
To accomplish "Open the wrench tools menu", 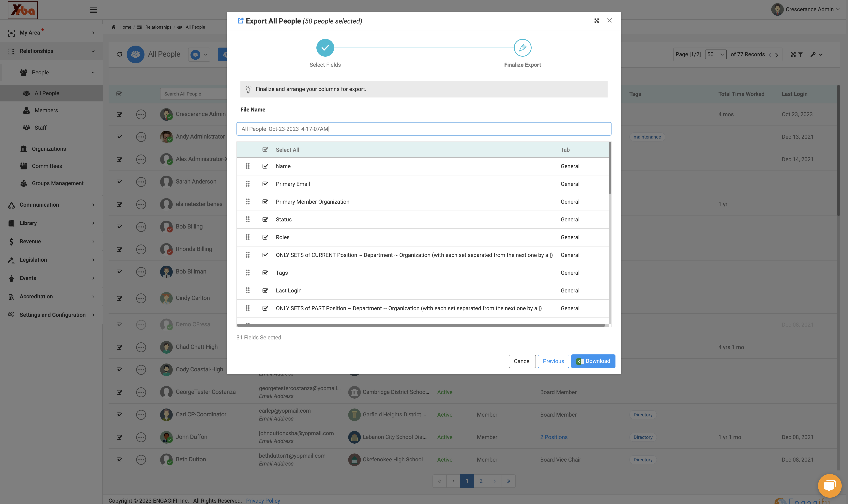I will click(x=816, y=54).
